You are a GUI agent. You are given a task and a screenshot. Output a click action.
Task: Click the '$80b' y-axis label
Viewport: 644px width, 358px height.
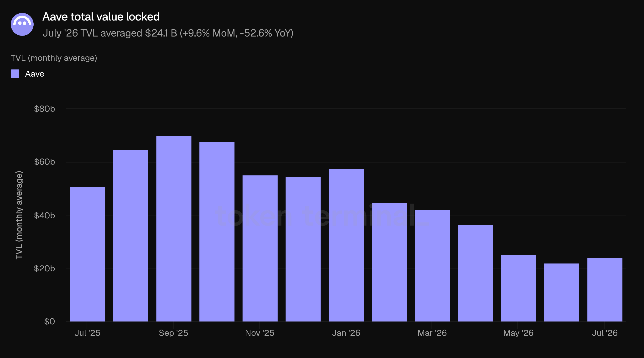pos(45,109)
